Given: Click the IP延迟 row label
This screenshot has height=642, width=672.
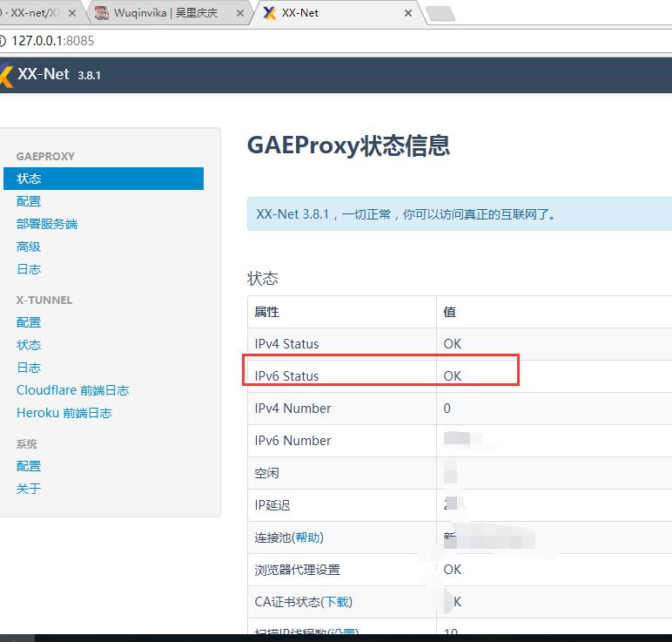Looking at the screenshot, I should pos(272,505).
